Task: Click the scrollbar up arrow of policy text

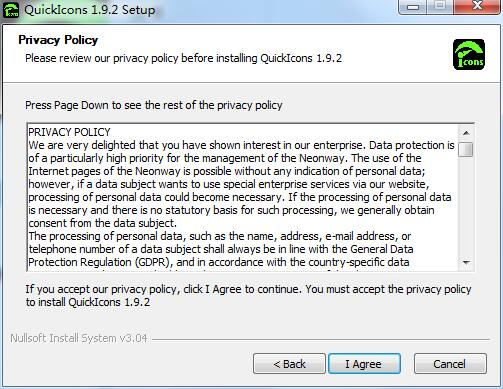Action: click(466, 133)
